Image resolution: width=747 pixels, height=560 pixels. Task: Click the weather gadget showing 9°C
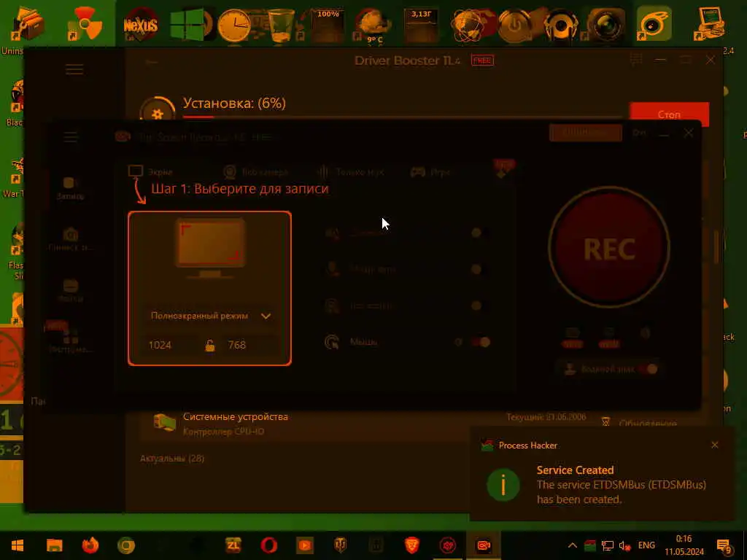pyautogui.click(x=374, y=25)
